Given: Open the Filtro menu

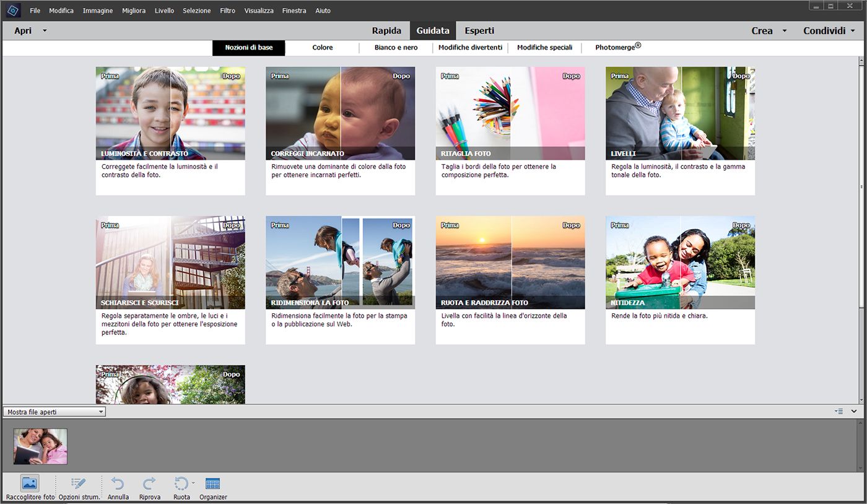Looking at the screenshot, I should click(x=227, y=11).
